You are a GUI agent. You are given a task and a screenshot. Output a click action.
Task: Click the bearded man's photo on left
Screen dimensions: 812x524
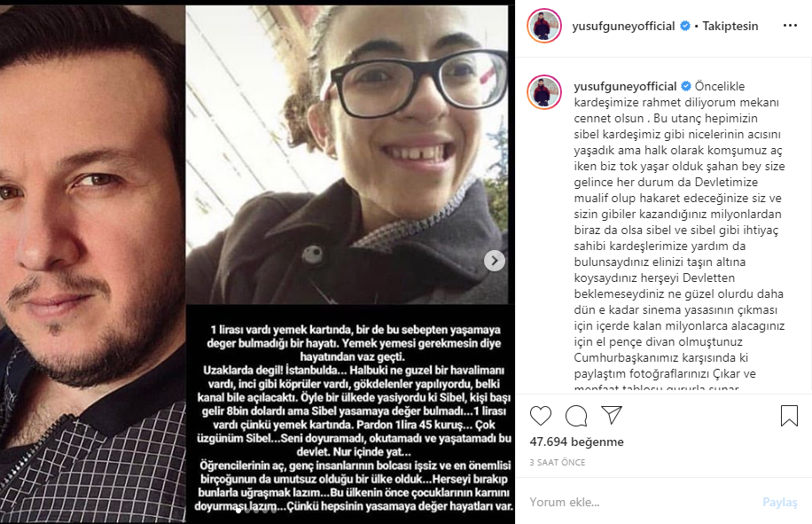pyautogui.click(x=93, y=264)
